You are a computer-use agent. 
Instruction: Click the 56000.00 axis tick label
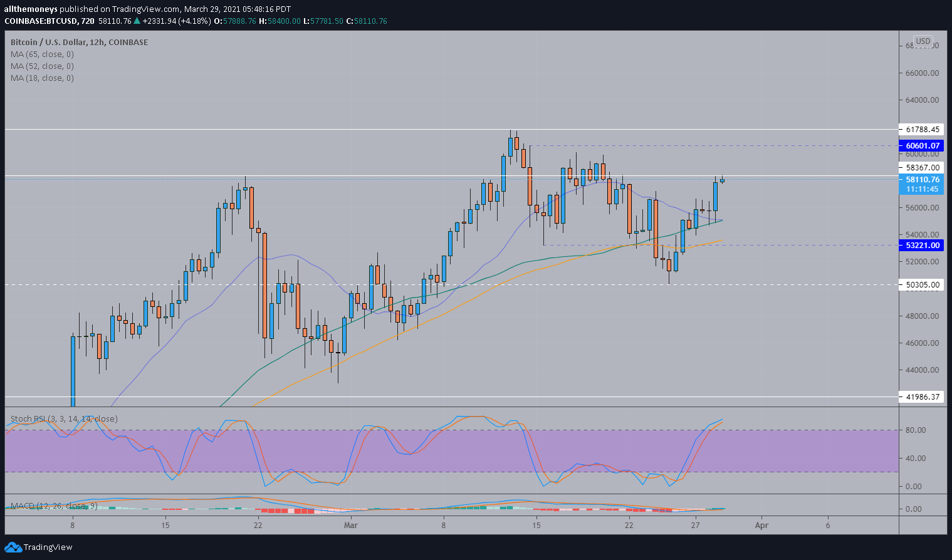(923, 208)
